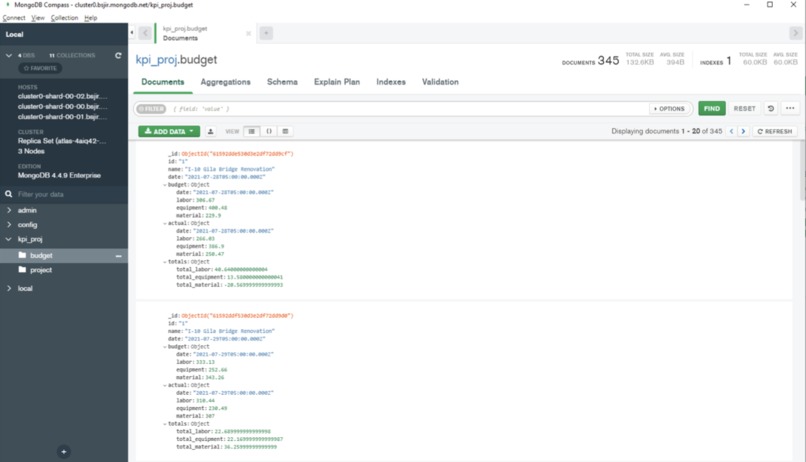Open the View menu

tap(38, 18)
